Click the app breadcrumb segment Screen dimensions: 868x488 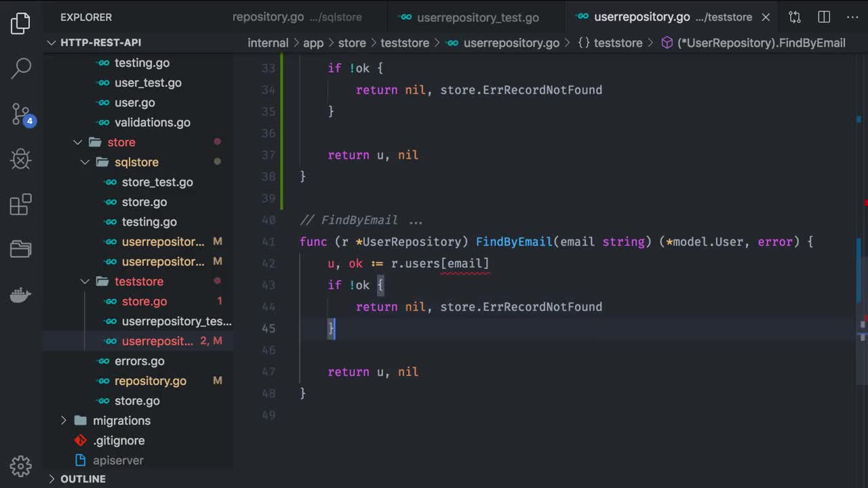(313, 43)
